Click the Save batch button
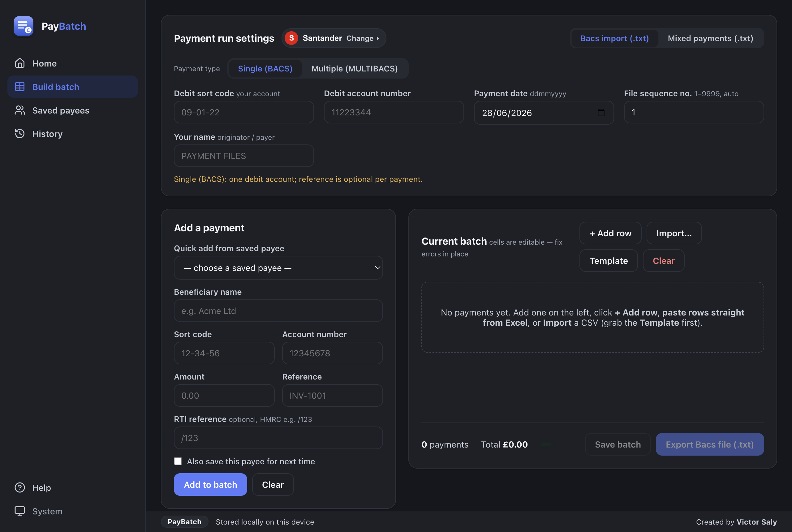This screenshot has height=532, width=792. tap(618, 444)
